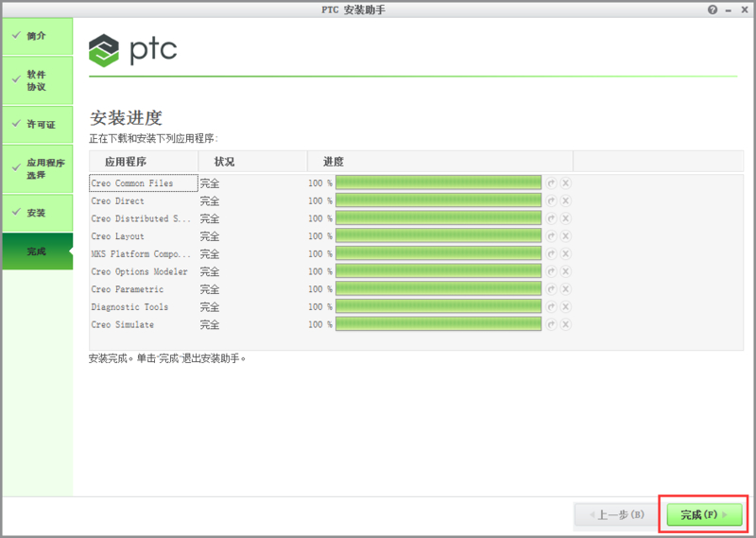Close the PTC 安装助手 window

click(745, 9)
